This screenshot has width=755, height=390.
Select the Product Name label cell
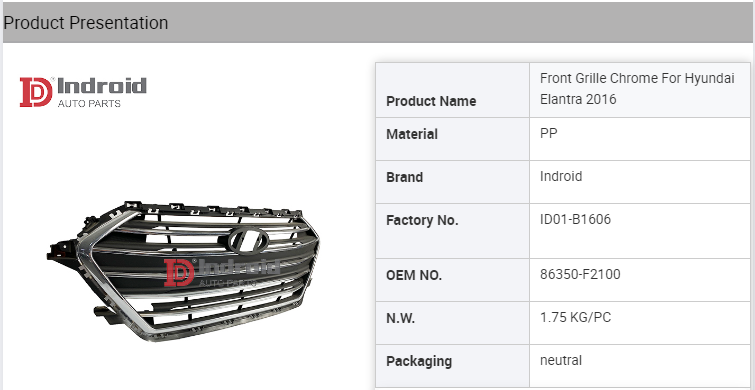point(452,90)
